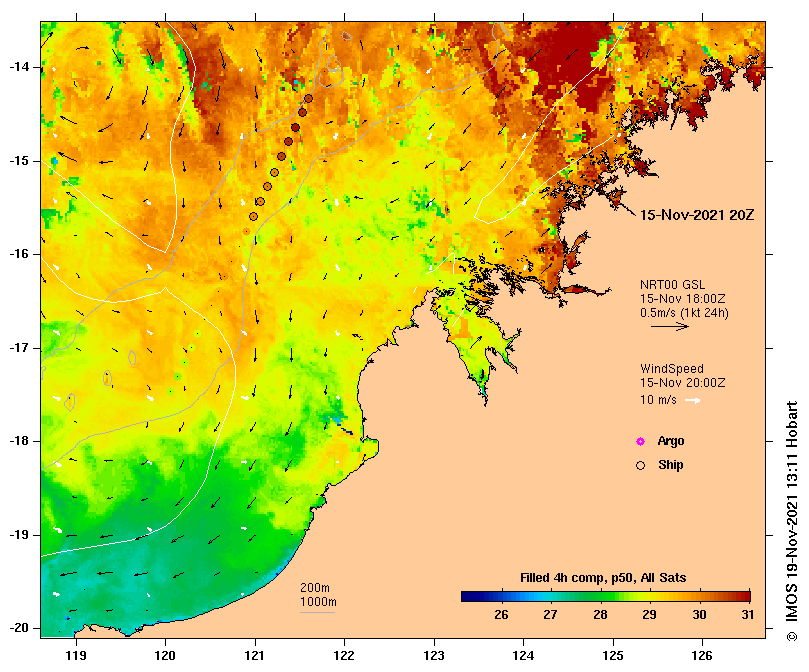Click the '0.5m/s (1kt 24h)' text
Viewport: 809px width, 672px height.
pos(684,313)
